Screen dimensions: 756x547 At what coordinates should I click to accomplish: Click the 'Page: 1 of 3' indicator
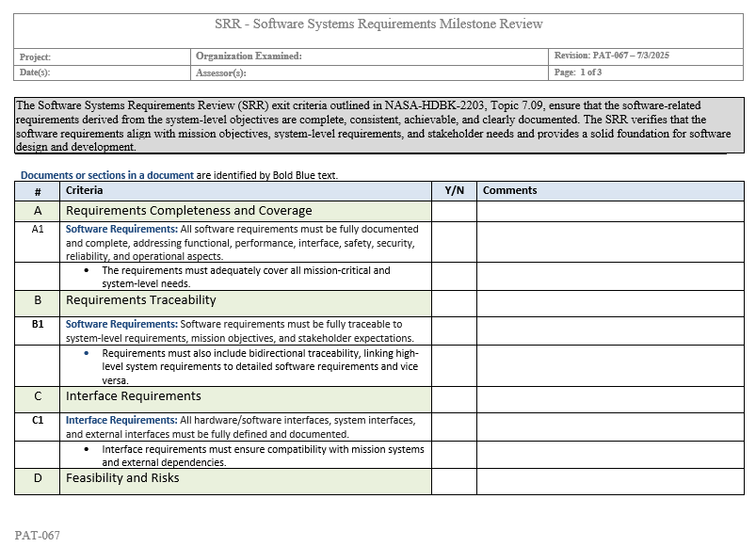coord(578,72)
